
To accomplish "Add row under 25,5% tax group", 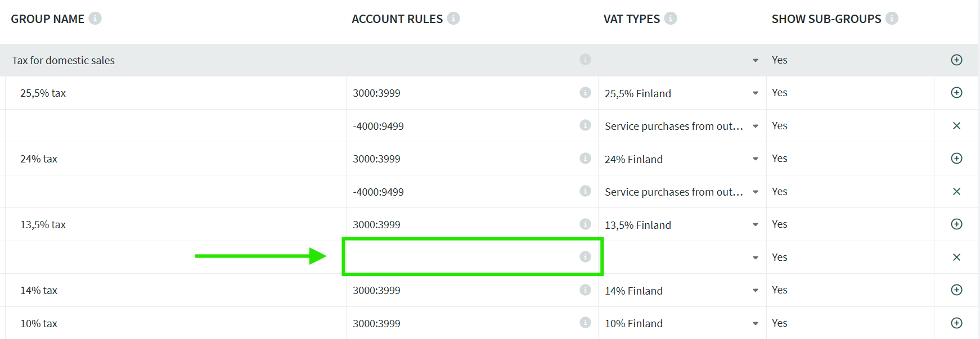I will click(956, 93).
